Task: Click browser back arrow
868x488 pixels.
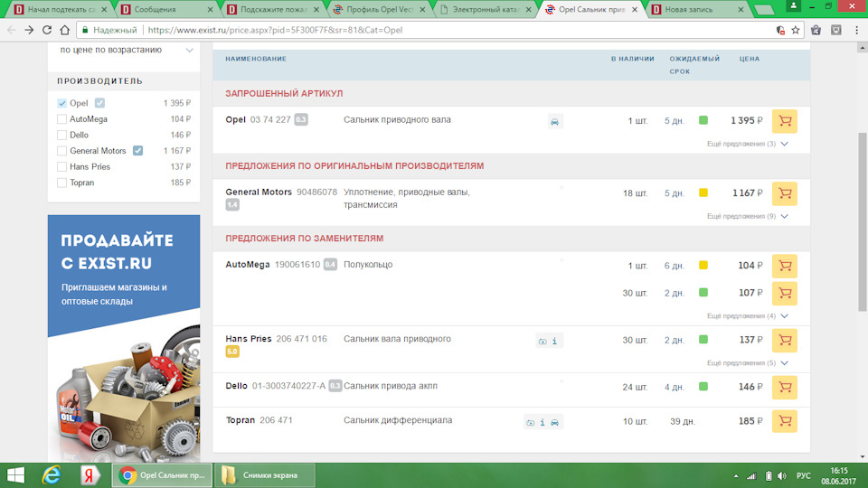Action: point(12,30)
